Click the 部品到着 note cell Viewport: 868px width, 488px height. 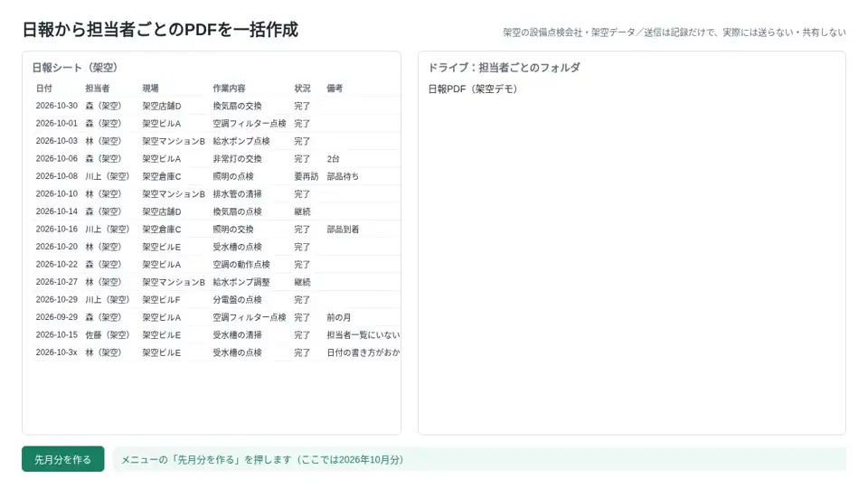(x=343, y=229)
